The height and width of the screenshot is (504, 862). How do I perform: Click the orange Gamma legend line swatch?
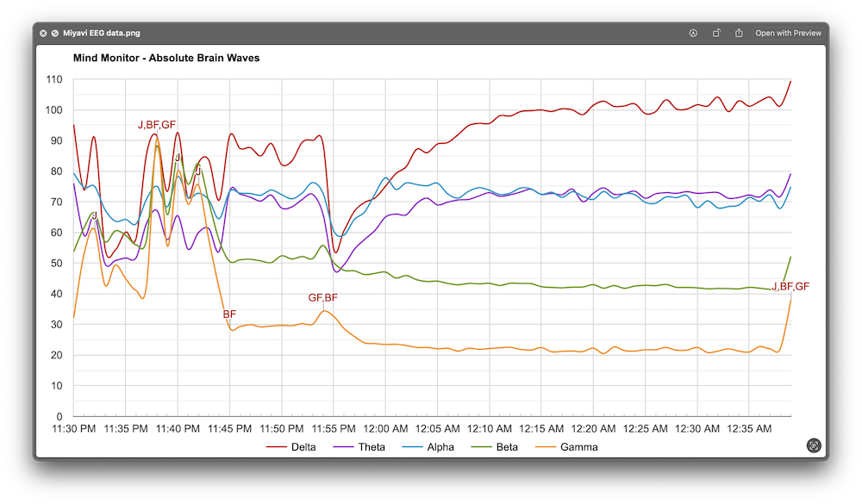click(x=546, y=447)
